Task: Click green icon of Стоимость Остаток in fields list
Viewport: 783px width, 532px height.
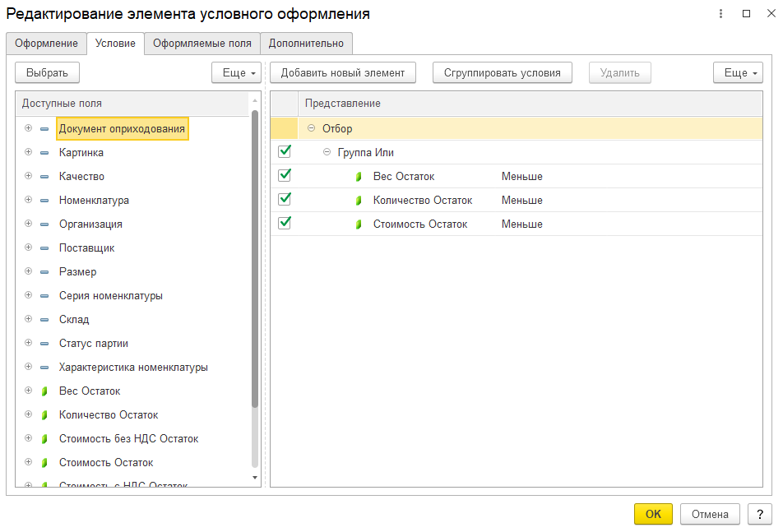Action: coord(44,463)
